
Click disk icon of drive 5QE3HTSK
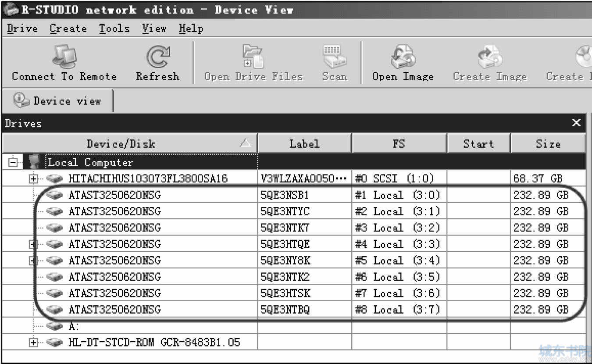click(x=54, y=293)
